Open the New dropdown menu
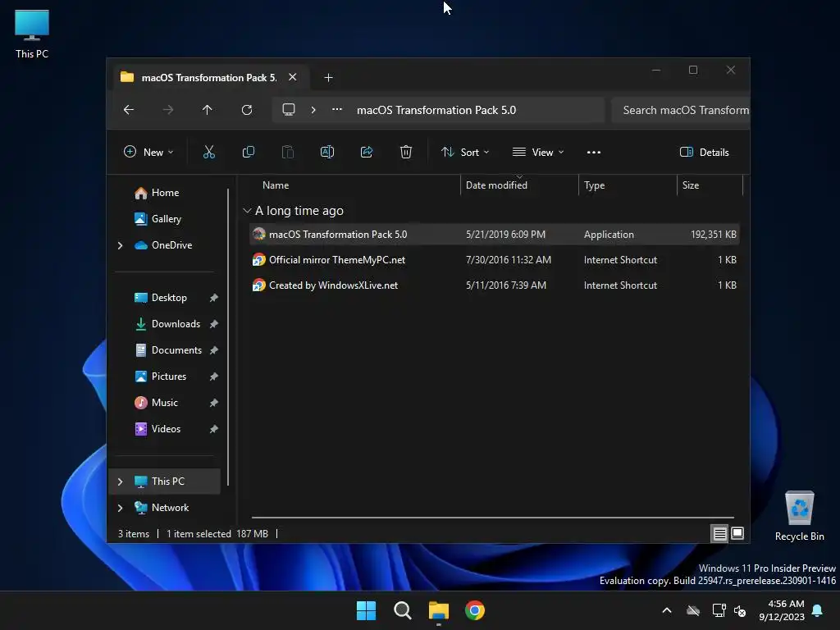The width and height of the screenshot is (840, 630). [148, 152]
